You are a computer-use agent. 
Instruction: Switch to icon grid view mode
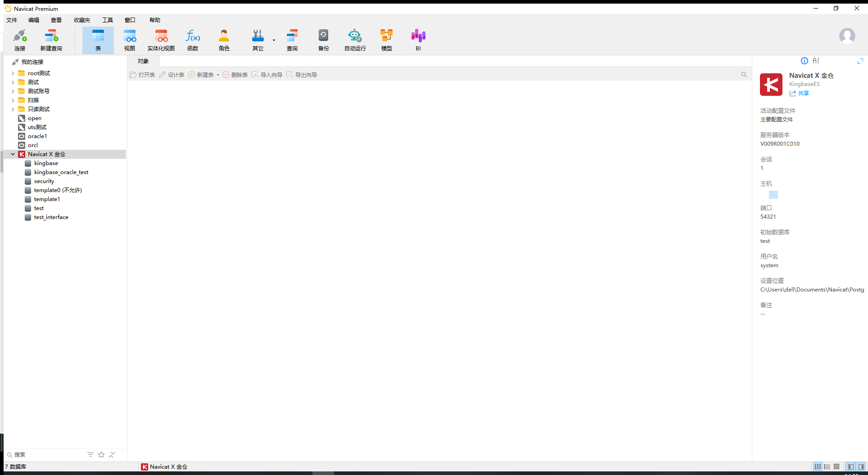[x=818, y=467]
